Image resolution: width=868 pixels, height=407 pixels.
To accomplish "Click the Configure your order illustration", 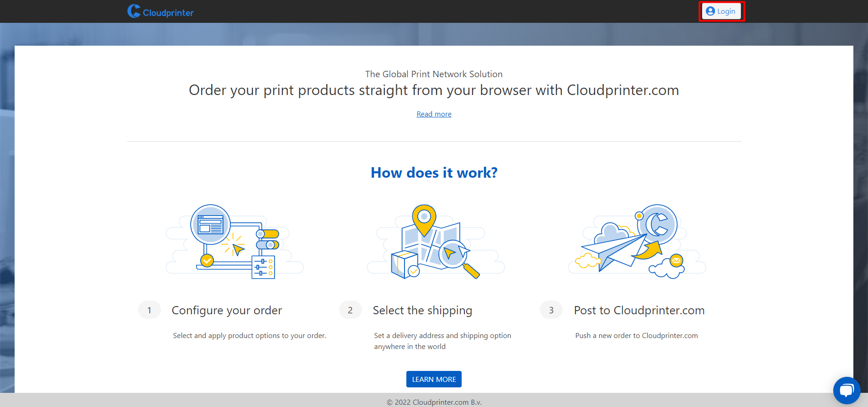I will coord(234,242).
